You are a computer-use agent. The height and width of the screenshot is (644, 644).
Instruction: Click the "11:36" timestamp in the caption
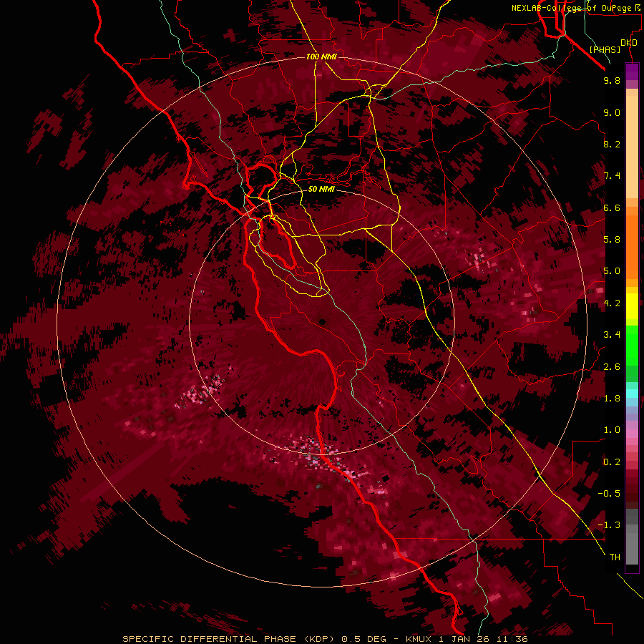click(x=511, y=639)
